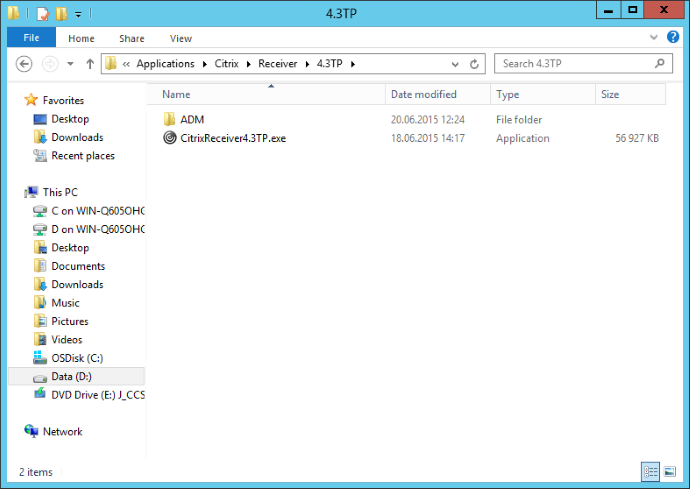Click the New folder quick access icon
Image resolution: width=690 pixels, height=489 pixels.
61,14
